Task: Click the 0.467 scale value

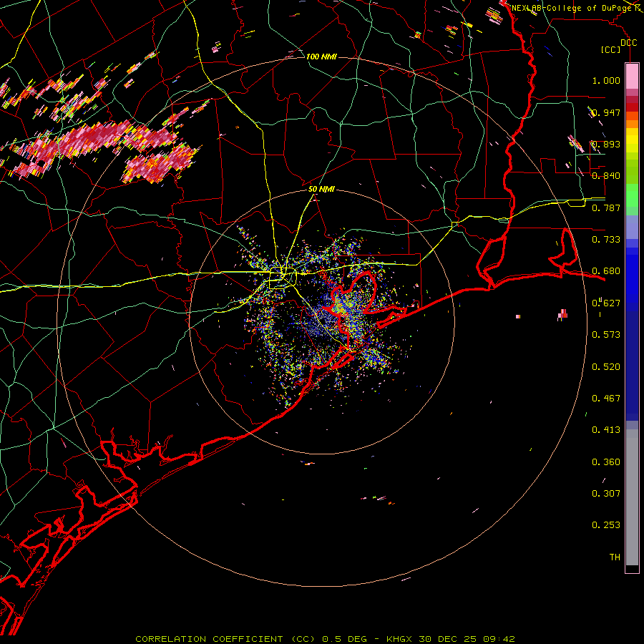Action: click(x=606, y=399)
